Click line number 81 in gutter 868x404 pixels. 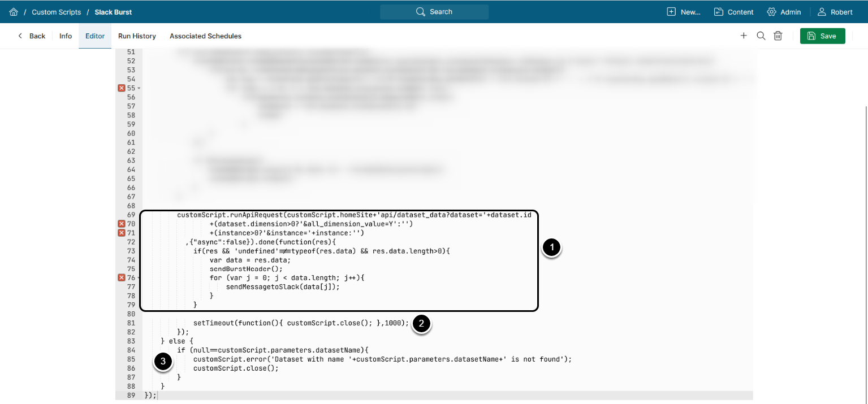click(131, 323)
